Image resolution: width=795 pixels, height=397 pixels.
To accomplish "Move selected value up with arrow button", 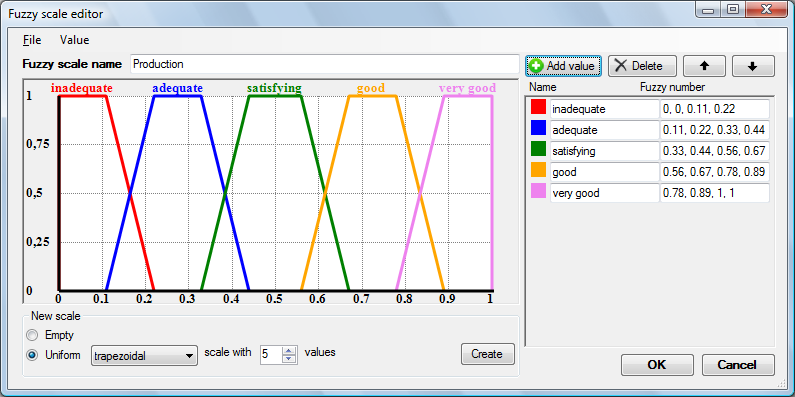I will click(x=704, y=66).
